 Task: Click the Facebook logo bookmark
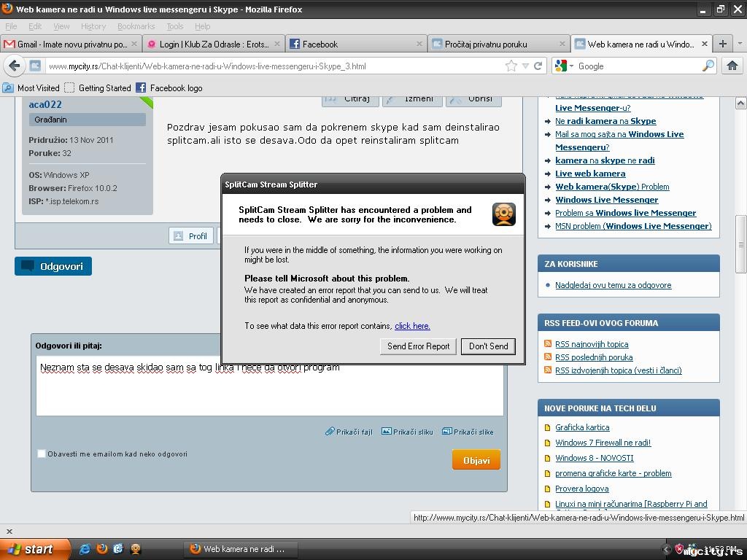tap(169, 87)
